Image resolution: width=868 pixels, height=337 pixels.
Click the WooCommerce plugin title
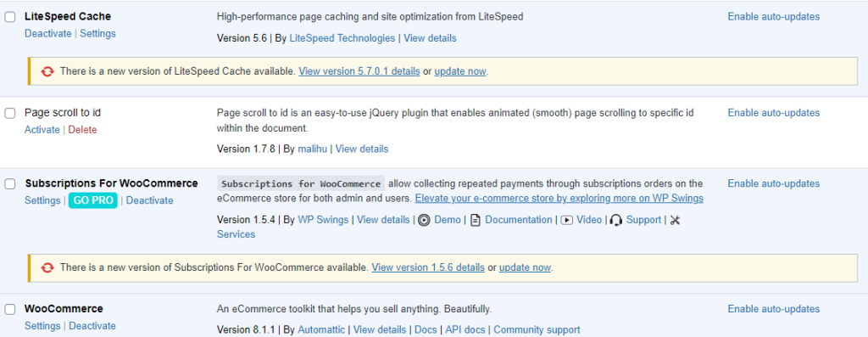tap(64, 309)
